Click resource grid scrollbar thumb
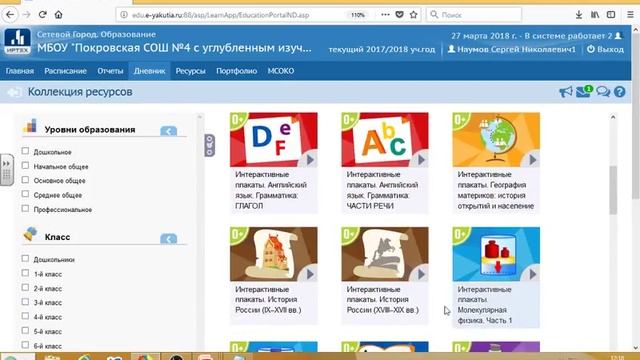Screen dimensions: 640x360 [613, 190]
